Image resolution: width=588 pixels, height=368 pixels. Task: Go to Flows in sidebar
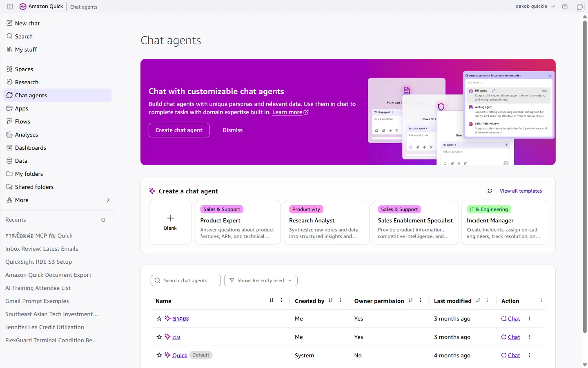tap(57, 121)
